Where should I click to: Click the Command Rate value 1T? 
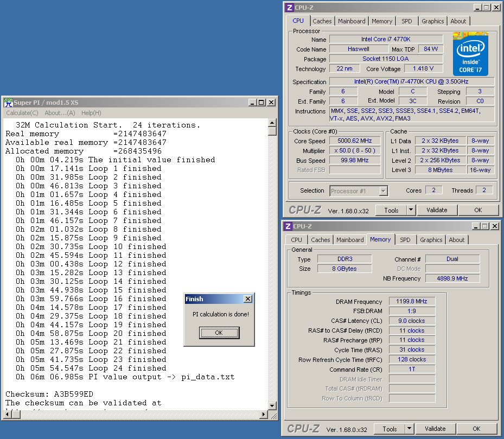[x=412, y=369]
